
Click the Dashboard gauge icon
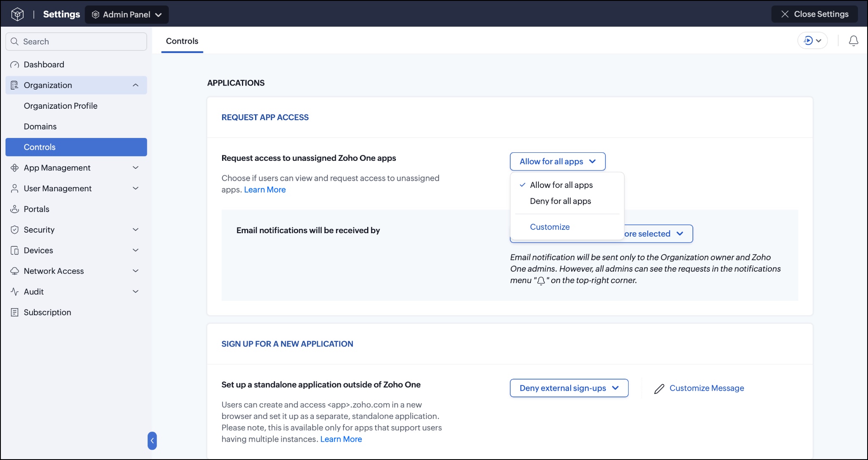click(x=14, y=65)
